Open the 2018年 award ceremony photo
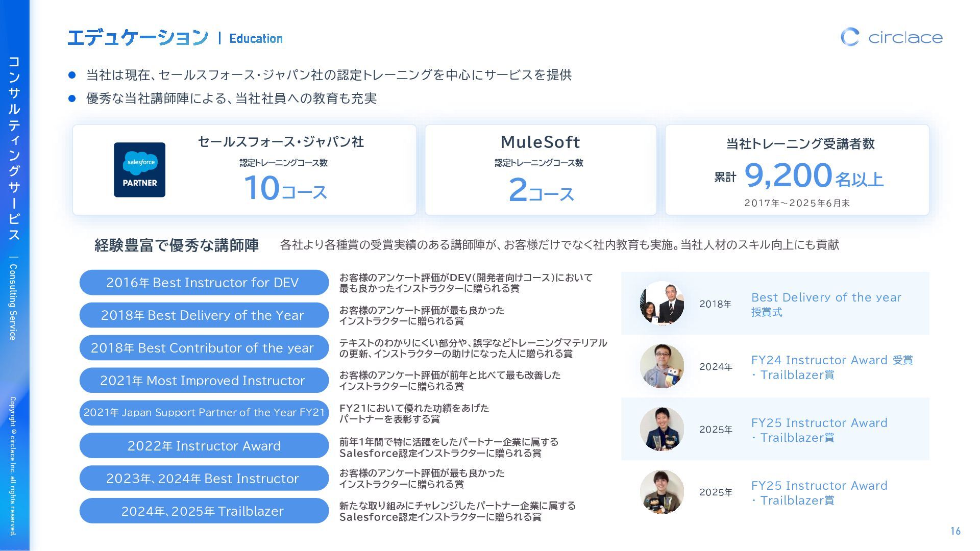Viewport: 980px width, 551px height. click(x=662, y=303)
